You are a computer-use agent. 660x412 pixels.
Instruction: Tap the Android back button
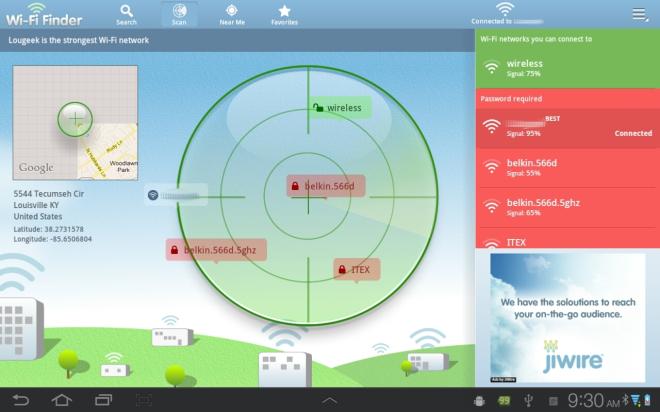21,400
